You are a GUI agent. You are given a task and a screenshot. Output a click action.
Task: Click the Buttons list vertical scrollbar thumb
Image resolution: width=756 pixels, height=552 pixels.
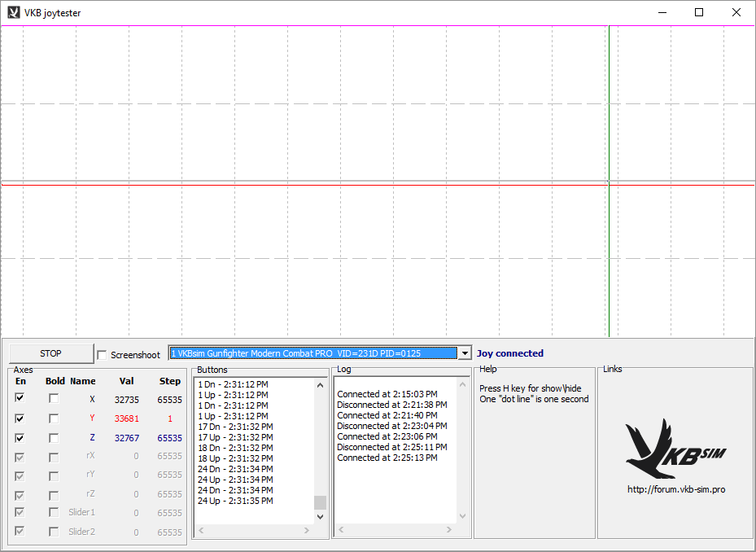pyautogui.click(x=320, y=502)
